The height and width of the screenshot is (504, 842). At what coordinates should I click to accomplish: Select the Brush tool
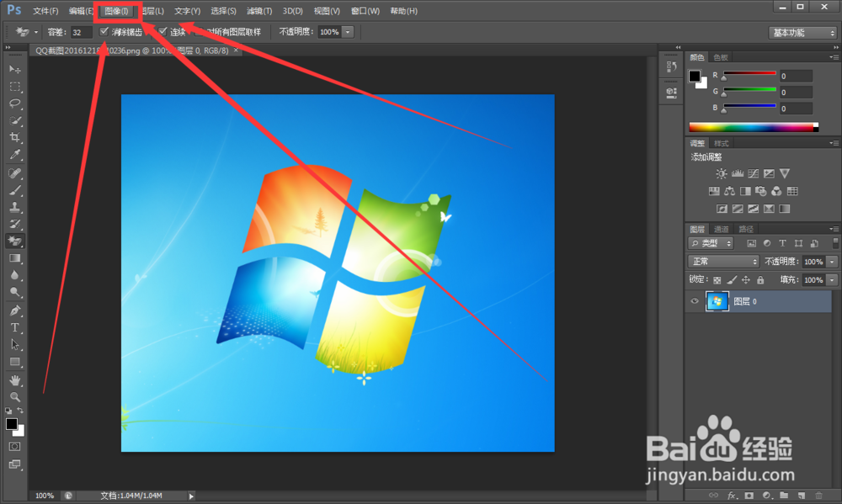[14, 190]
